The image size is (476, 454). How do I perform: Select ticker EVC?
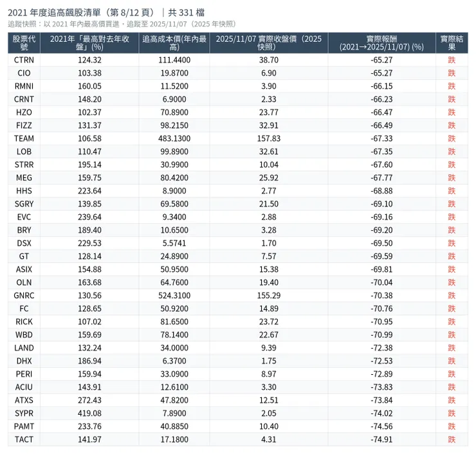24,217
